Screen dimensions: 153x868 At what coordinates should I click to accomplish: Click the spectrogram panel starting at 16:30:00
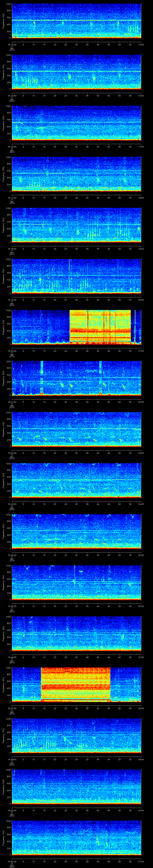click(x=77, y=838)
